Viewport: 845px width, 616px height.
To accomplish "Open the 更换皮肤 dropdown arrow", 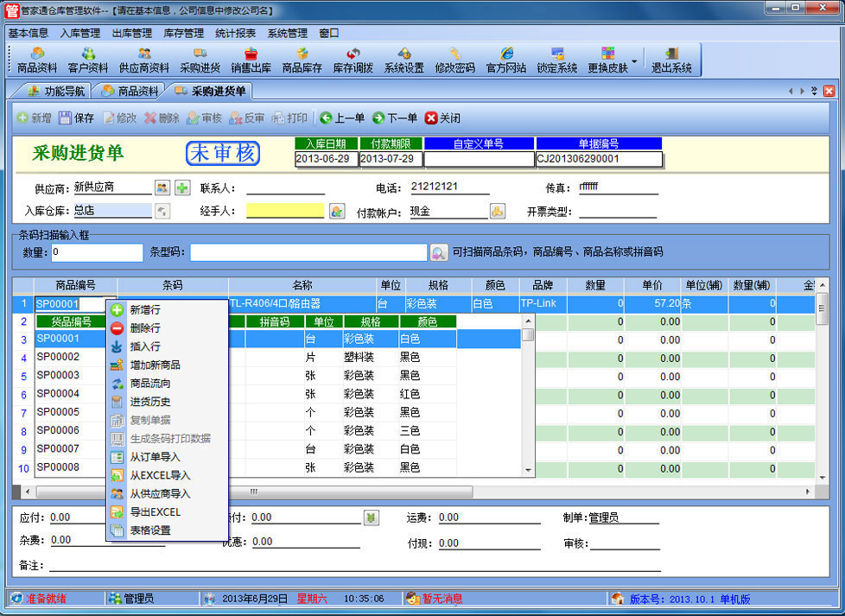I will tap(634, 61).
